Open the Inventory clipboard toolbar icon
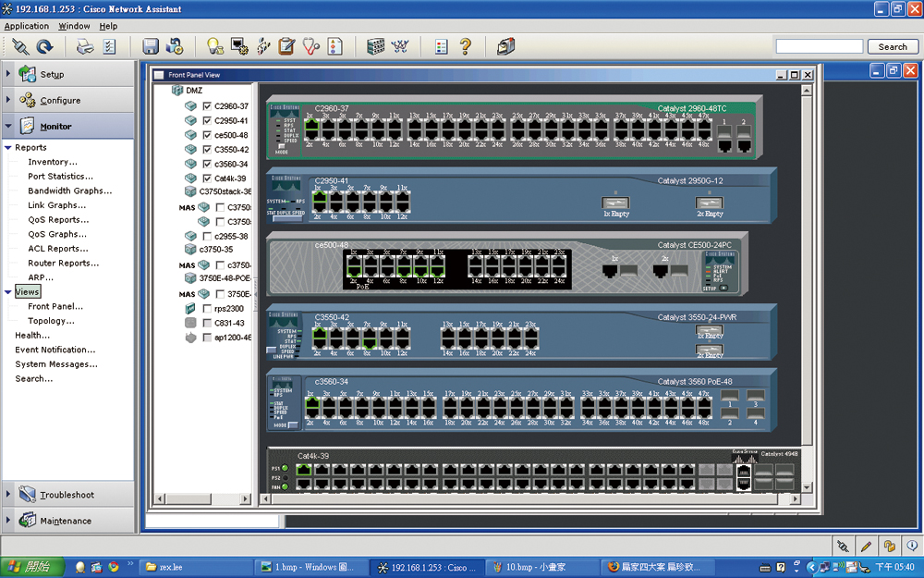 (286, 46)
